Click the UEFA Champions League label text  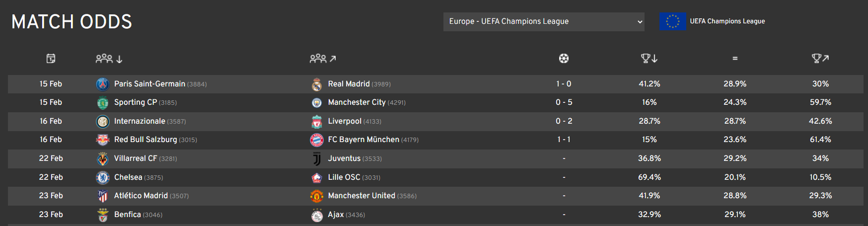[727, 21]
